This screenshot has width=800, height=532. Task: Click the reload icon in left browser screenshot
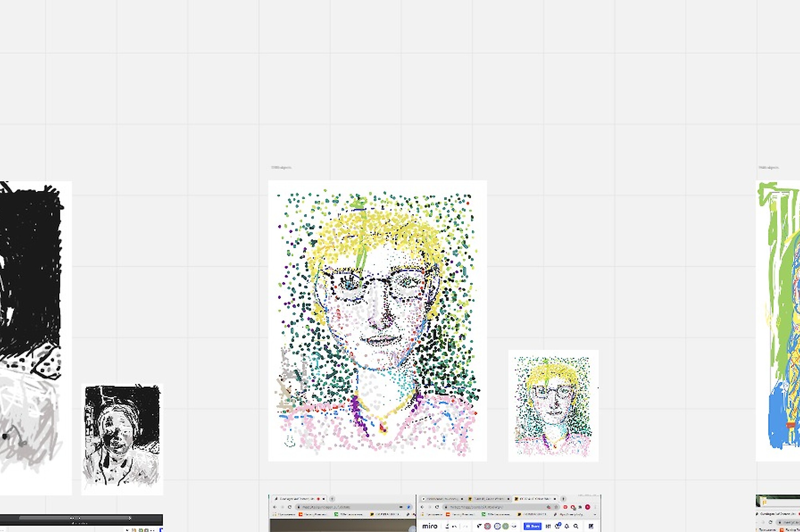pyautogui.click(x=290, y=507)
